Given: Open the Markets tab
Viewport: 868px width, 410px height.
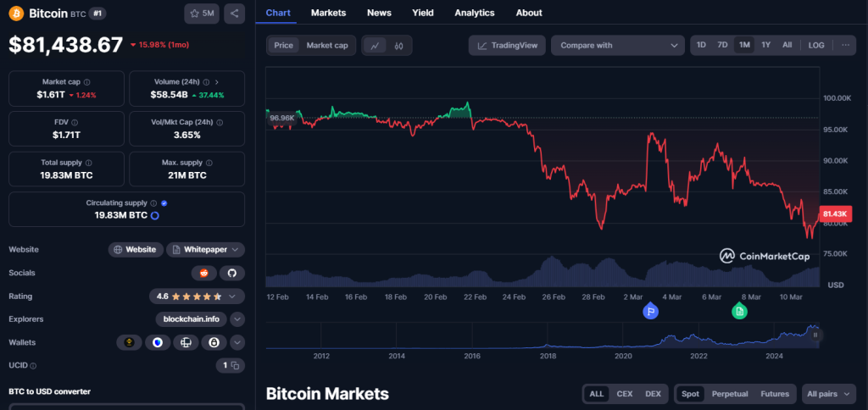Looking at the screenshot, I should (328, 13).
